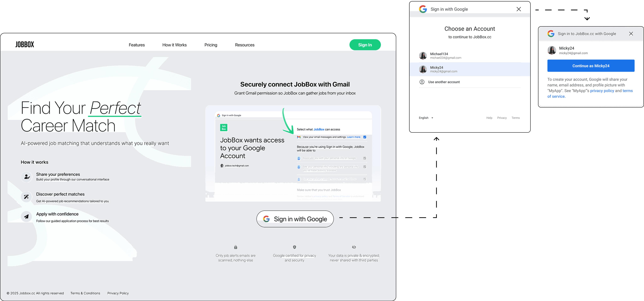Toggle the View your email messages checkbox
The height and width of the screenshot is (301, 644).
pos(365,137)
